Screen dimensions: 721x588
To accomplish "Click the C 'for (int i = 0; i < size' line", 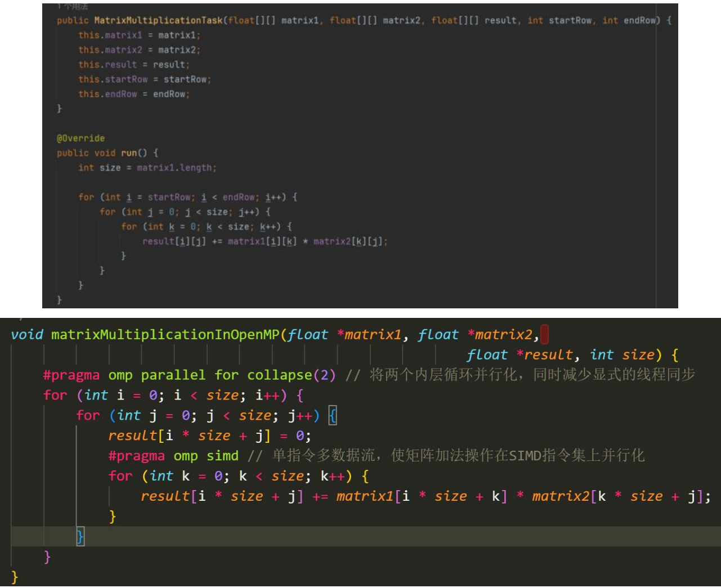I will click(x=173, y=396).
